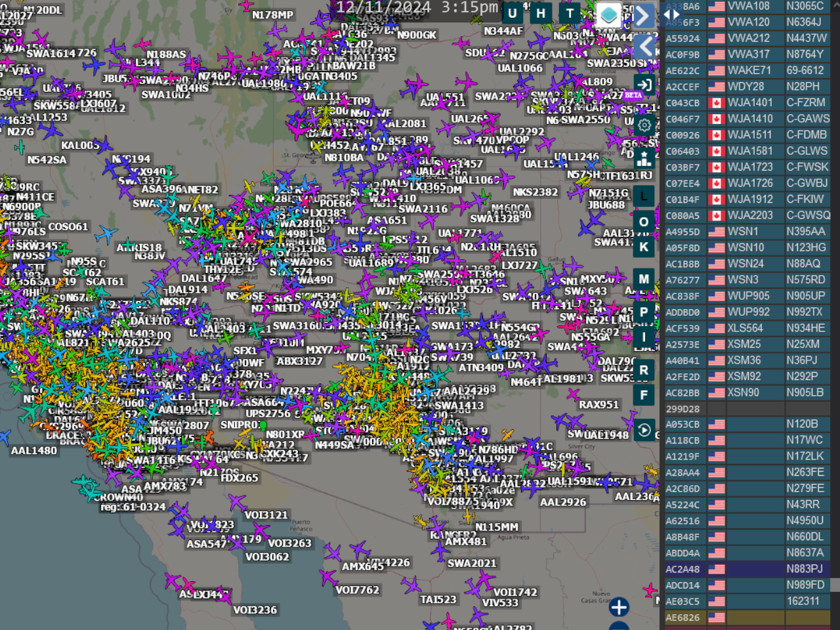This screenshot has width=840, height=630.
Task: Select the XSM36 aircraft row
Action: 747,360
